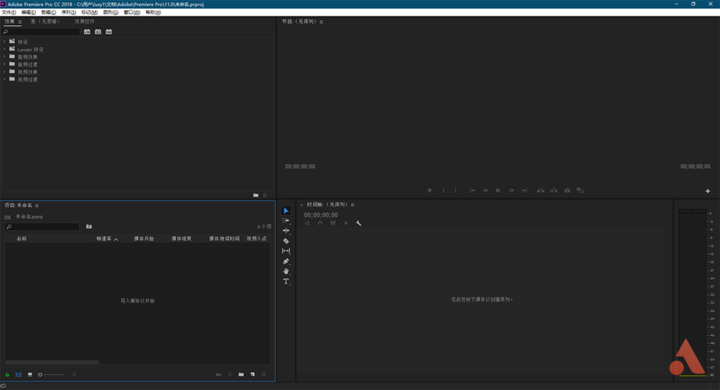This screenshot has height=390, width=720.
Task: Open the Effects panel menu icon
Action: 20,22
